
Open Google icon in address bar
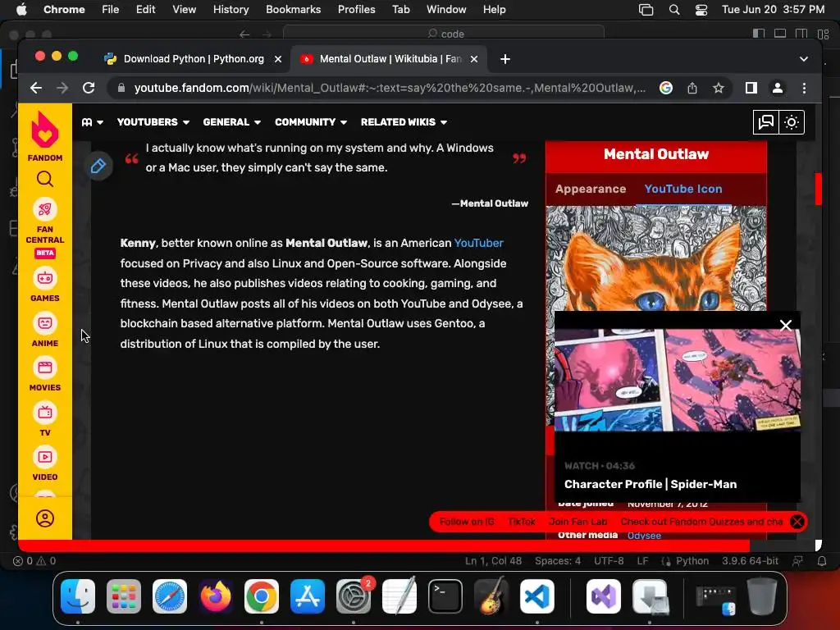[666, 88]
